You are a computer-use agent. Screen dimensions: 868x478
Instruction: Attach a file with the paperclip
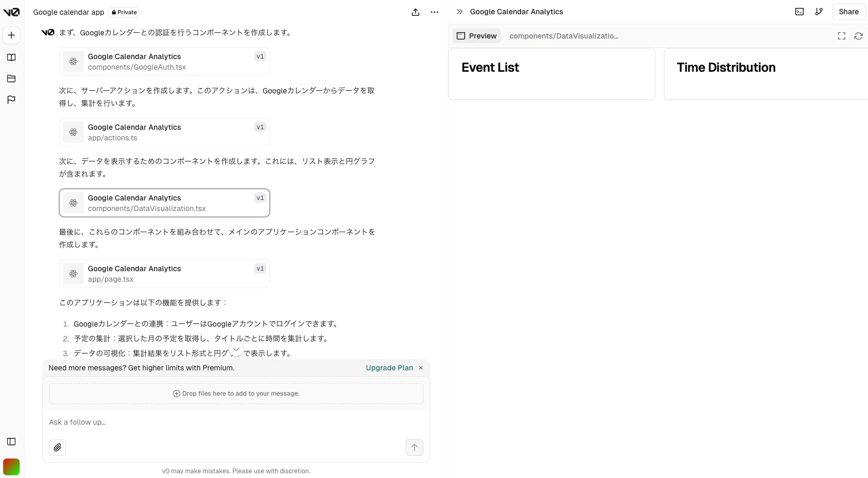pyautogui.click(x=57, y=447)
